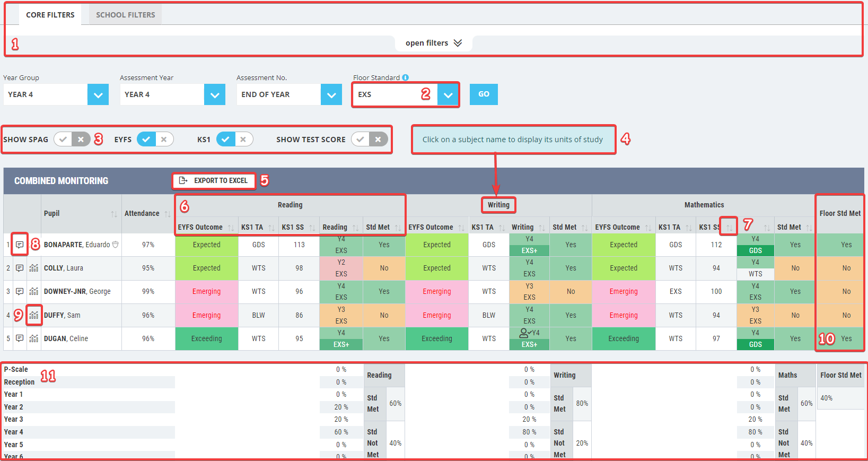Click Reading subject header
868x461 pixels.
[x=290, y=205]
